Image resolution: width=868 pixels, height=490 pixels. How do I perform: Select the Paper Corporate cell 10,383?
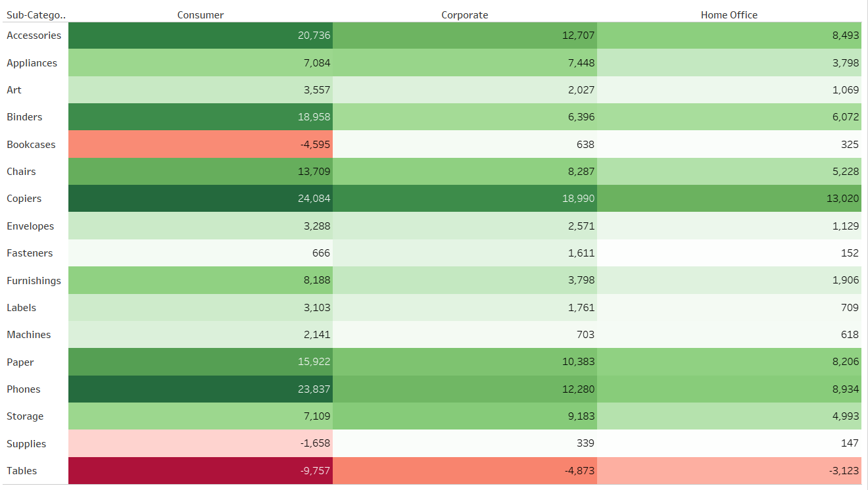point(464,362)
